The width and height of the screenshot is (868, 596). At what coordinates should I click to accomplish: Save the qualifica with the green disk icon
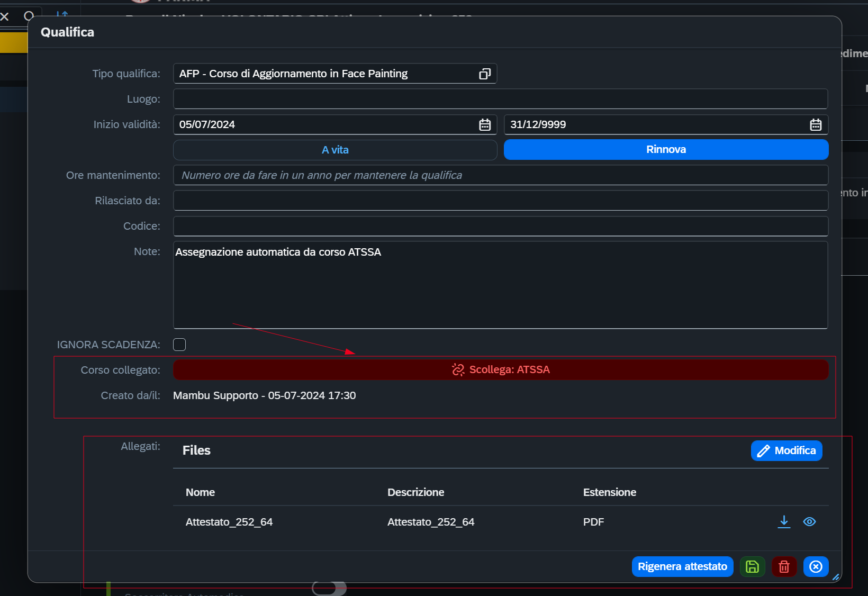click(x=752, y=566)
